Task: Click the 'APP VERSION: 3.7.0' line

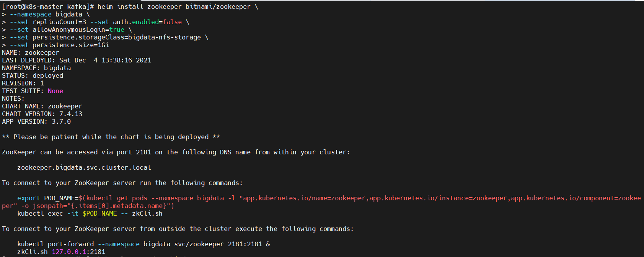Action: [36, 121]
